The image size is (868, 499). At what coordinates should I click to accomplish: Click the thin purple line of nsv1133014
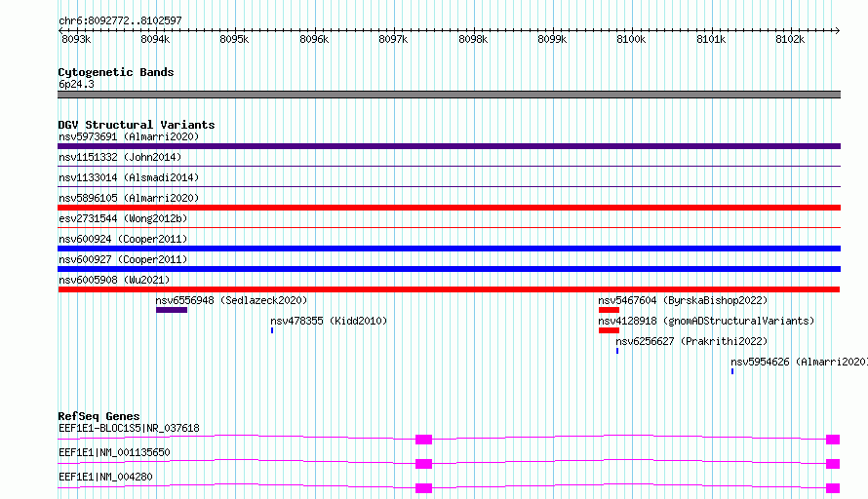[449, 186]
